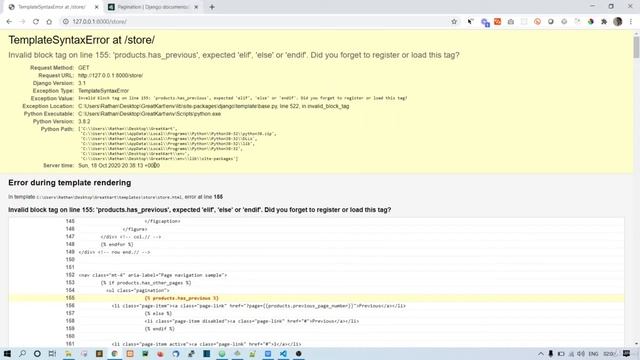The width and height of the screenshot is (640, 360).
Task: Open the blue translate extension icon
Action: [485, 22]
